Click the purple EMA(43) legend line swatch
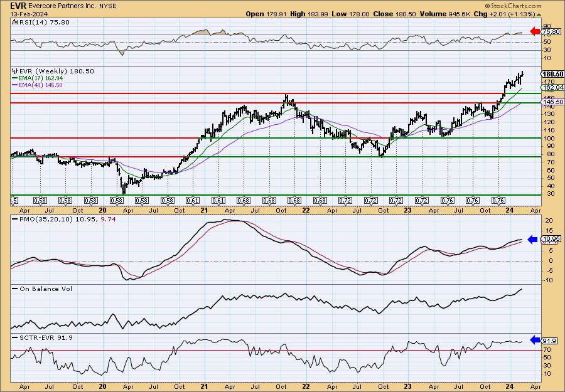 15,85
